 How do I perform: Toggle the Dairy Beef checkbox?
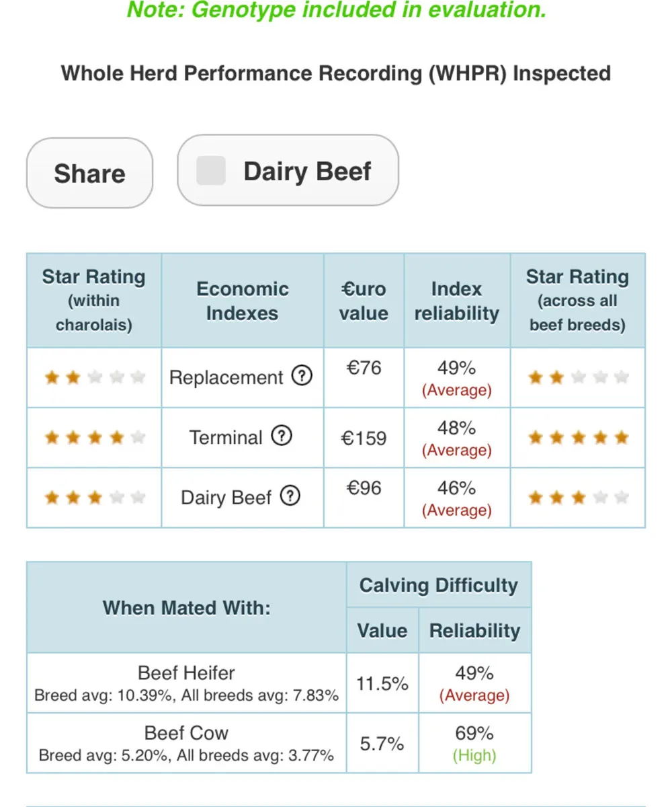(210, 171)
